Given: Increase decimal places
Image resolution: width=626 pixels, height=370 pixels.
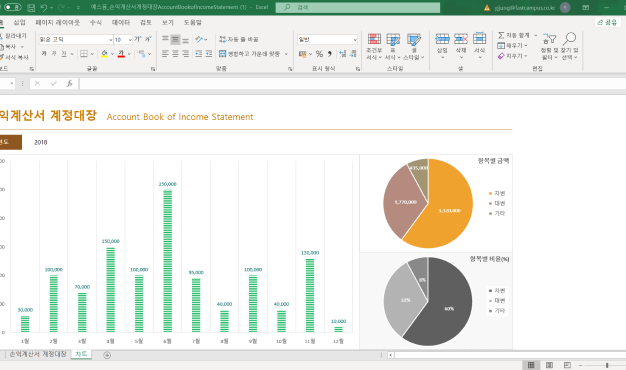Looking at the screenshot, I should [x=343, y=53].
